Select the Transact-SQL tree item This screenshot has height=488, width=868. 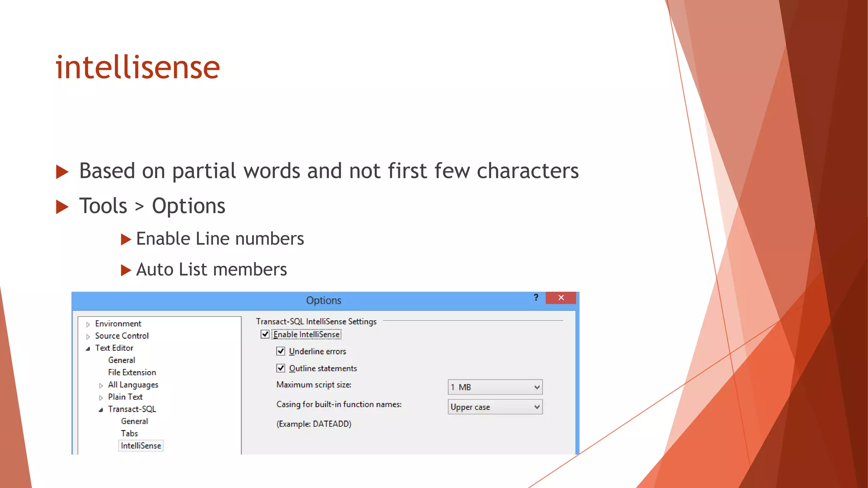[x=132, y=409]
